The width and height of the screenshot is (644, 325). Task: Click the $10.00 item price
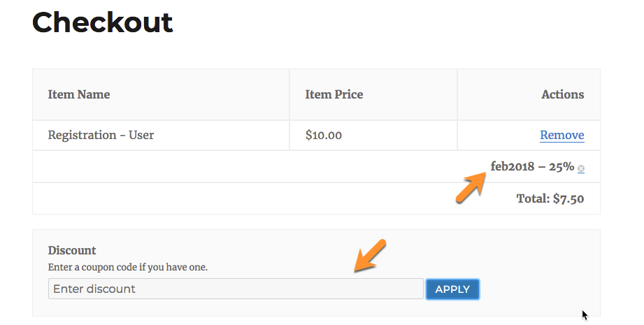(324, 136)
